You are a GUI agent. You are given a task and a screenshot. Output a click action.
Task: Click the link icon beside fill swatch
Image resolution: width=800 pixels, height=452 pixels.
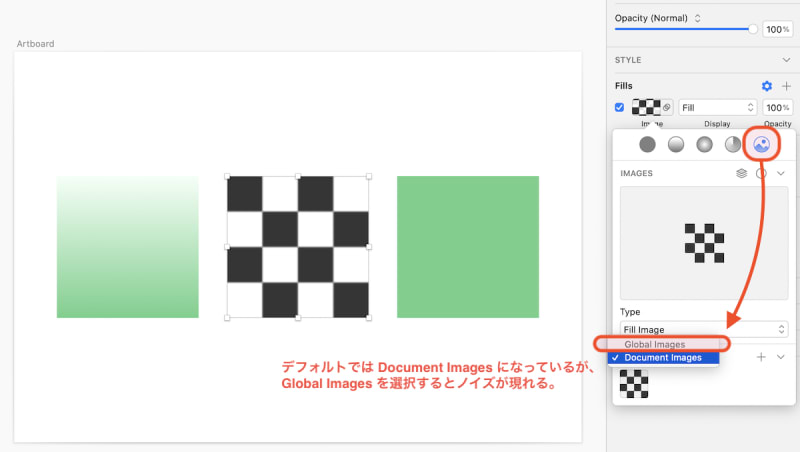[x=667, y=107]
